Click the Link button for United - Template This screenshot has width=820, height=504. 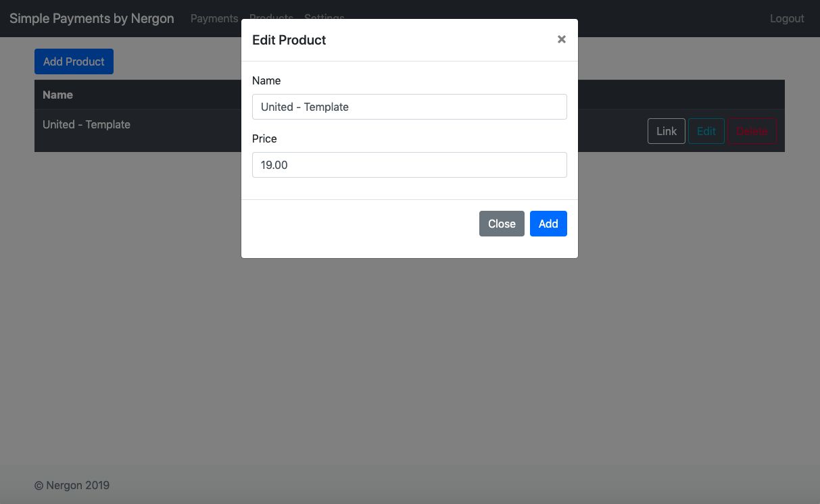[666, 131]
